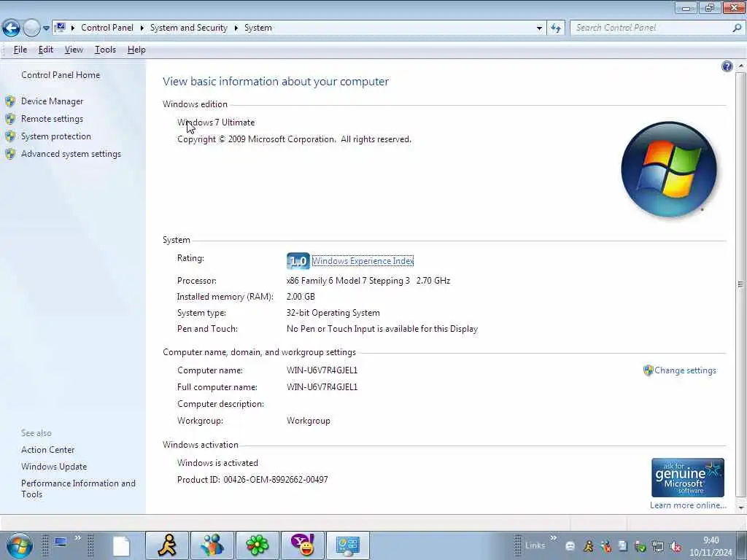Screen dimensions: 747x560
Task: Open the File menu
Action: coord(20,50)
